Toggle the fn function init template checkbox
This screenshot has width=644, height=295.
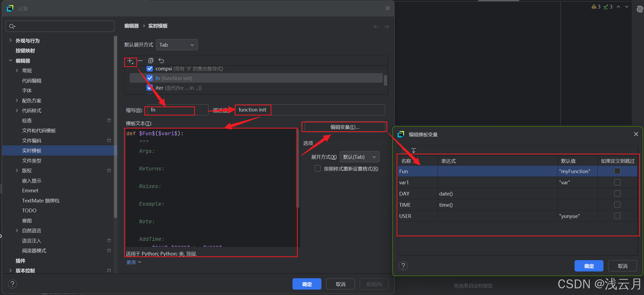click(x=150, y=78)
